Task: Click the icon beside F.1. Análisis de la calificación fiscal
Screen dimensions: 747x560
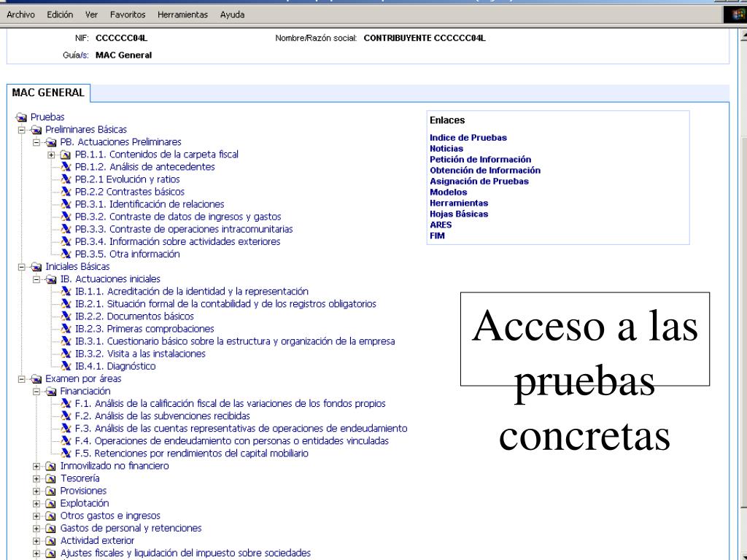Action: 66,404
